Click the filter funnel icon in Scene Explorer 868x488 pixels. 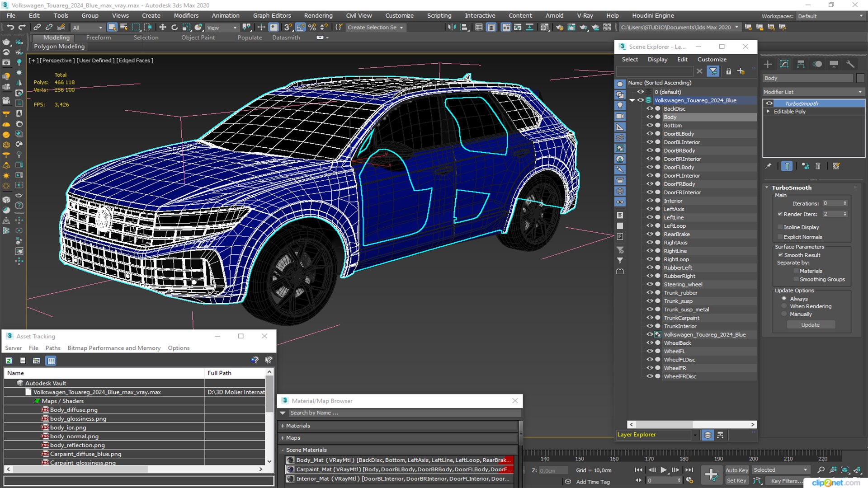click(713, 71)
